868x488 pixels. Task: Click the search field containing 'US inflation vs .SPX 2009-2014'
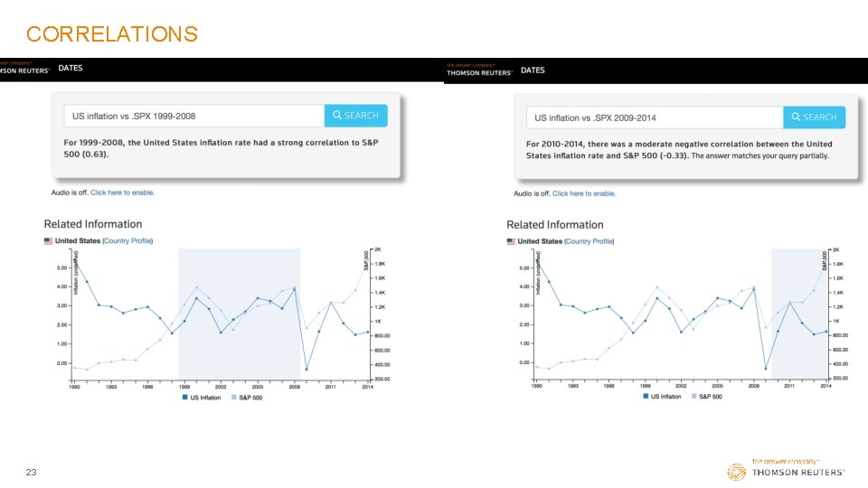click(x=655, y=117)
